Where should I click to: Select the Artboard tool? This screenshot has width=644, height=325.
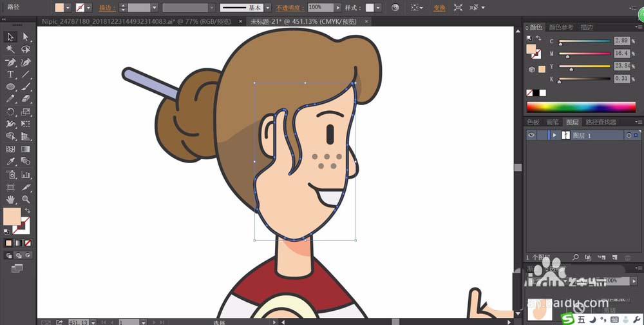point(10,188)
